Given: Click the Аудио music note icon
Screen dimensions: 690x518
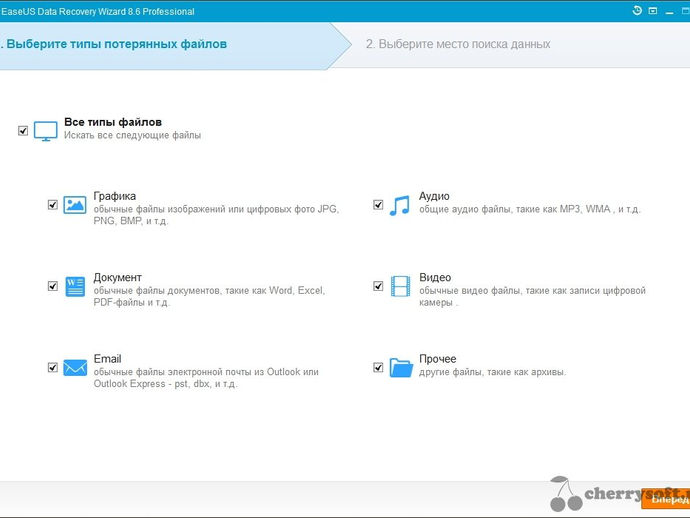Looking at the screenshot, I should coord(400,206).
